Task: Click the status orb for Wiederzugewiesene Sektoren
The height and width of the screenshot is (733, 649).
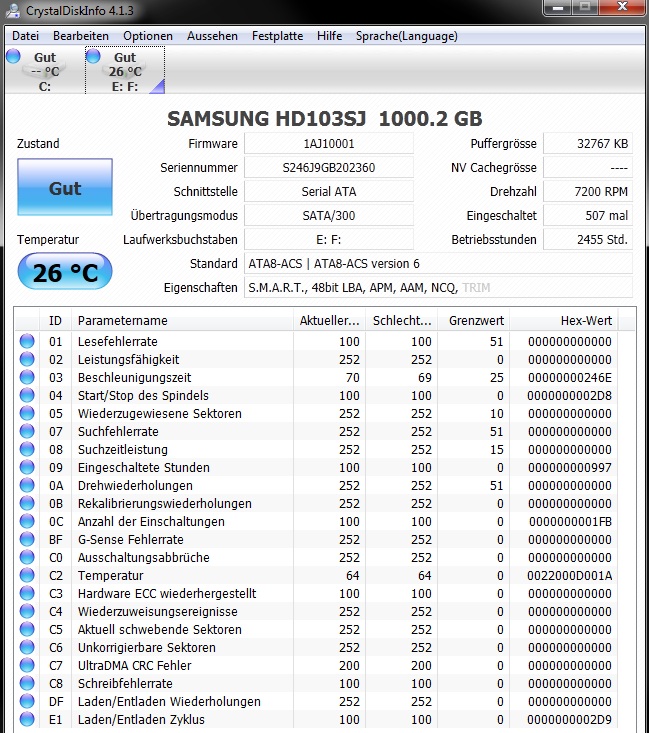Action: 27,413
